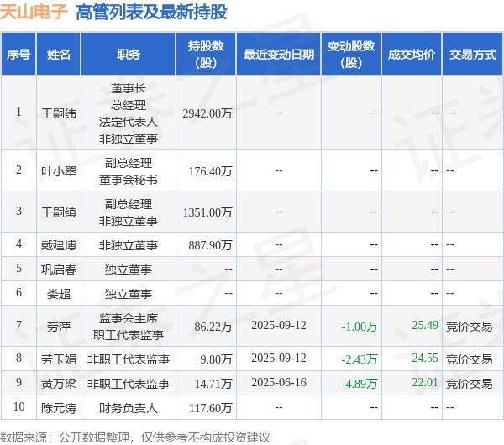Select the 职务 column header
The height and width of the screenshot is (445, 504).
click(129, 55)
